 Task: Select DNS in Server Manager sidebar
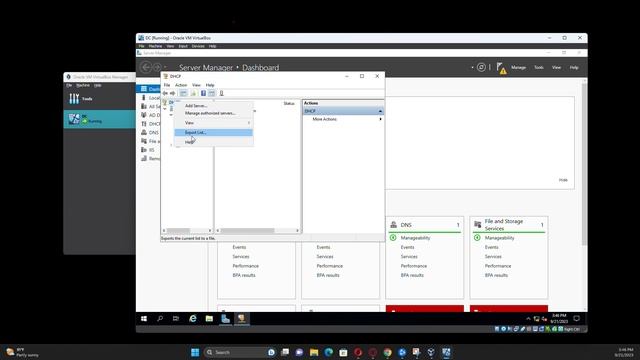click(x=149, y=133)
